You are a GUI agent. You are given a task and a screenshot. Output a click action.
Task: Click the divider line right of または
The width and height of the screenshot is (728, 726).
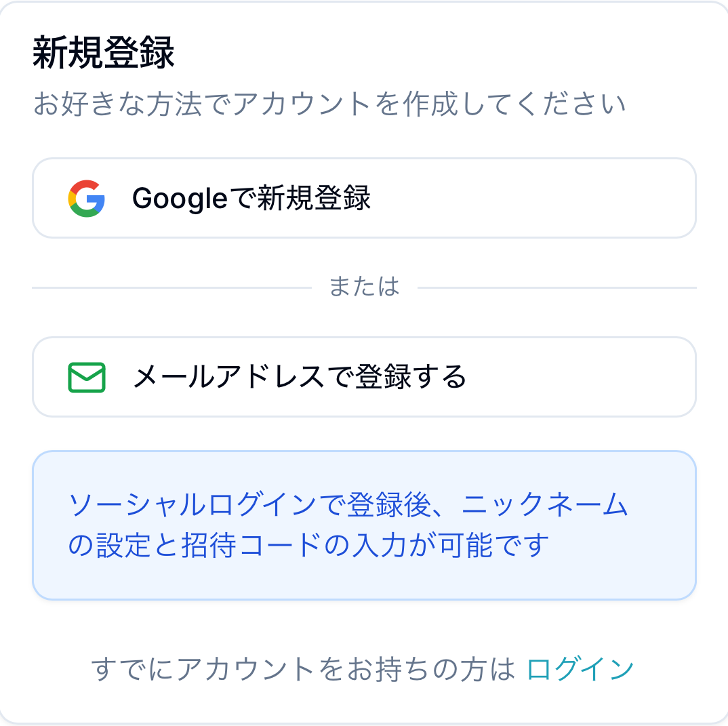(x=557, y=287)
